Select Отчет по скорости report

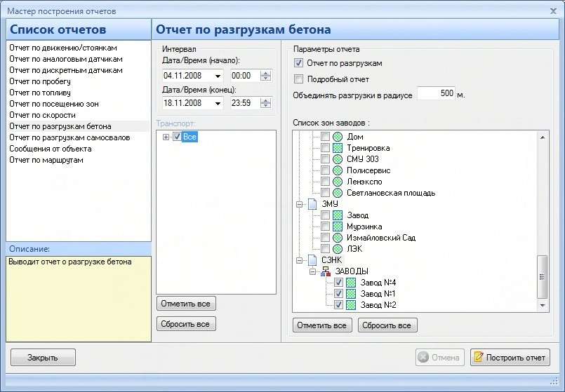click(x=43, y=115)
